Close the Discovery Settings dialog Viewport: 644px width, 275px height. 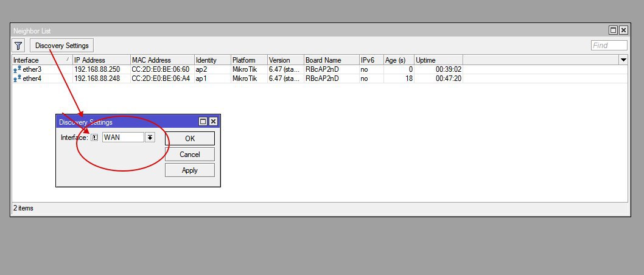213,122
